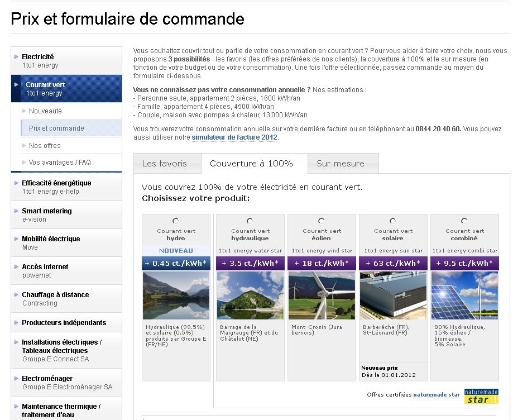Click the + 3.5 ct./kWh* price banner
513x420 pixels.
250,263
